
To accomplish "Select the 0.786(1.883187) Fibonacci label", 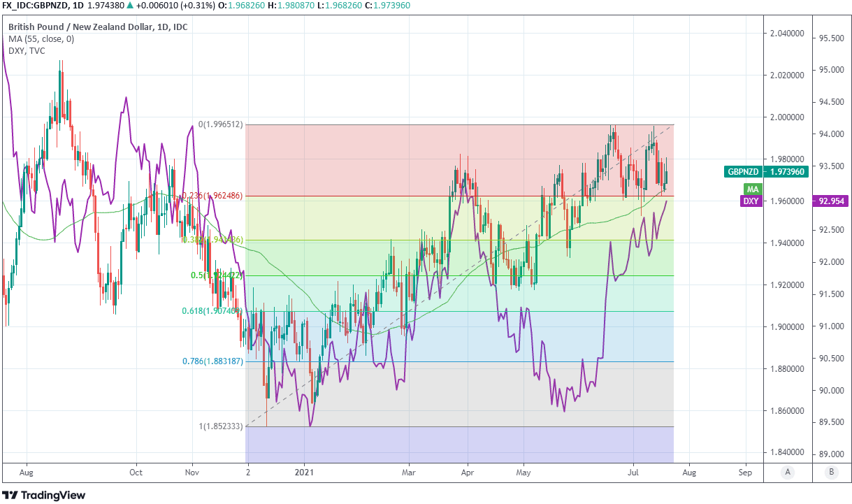I will point(212,361).
